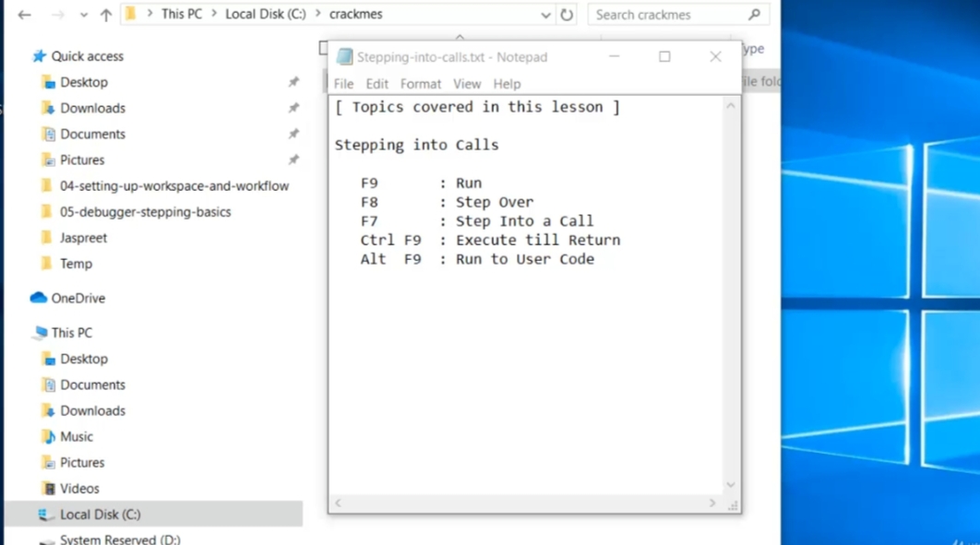Open Notepad's View menu
The image size is (980, 545).
click(467, 83)
